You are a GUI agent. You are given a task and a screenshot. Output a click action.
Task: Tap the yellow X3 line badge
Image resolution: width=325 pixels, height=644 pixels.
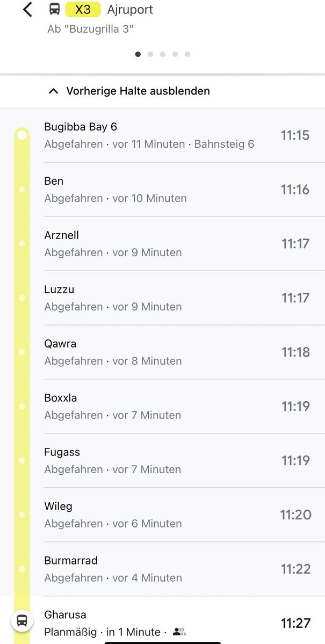[83, 9]
